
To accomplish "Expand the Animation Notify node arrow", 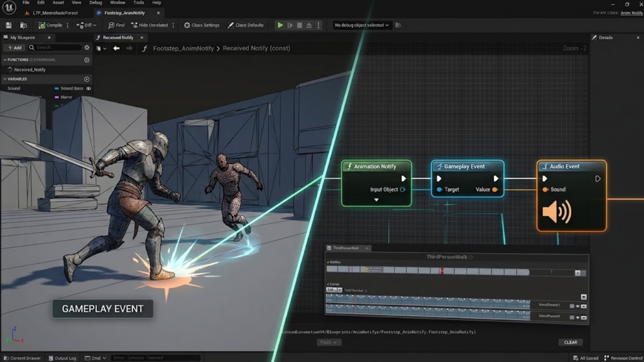I will pos(376,200).
